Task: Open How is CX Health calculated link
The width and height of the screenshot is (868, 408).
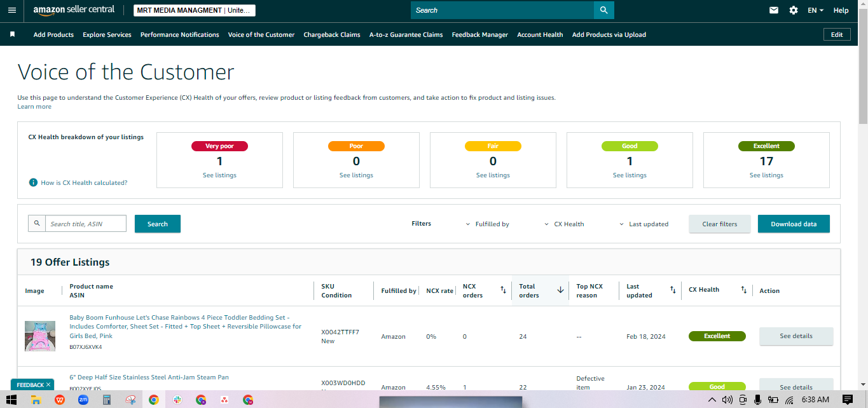Action: coord(84,182)
